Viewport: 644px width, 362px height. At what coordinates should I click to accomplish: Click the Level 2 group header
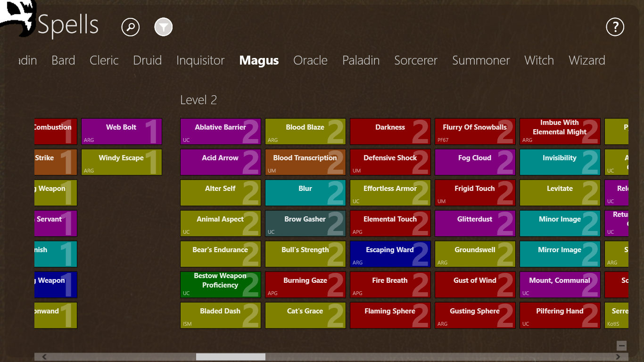point(198,100)
